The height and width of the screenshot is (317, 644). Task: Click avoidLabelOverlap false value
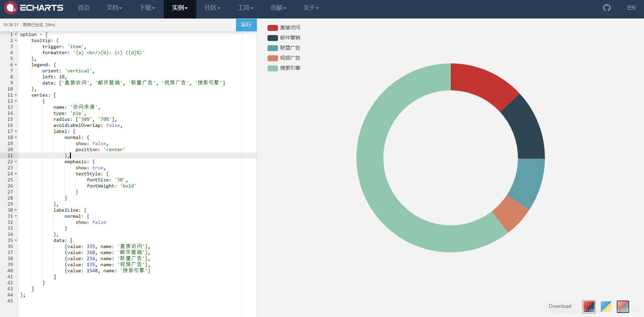[113, 125]
